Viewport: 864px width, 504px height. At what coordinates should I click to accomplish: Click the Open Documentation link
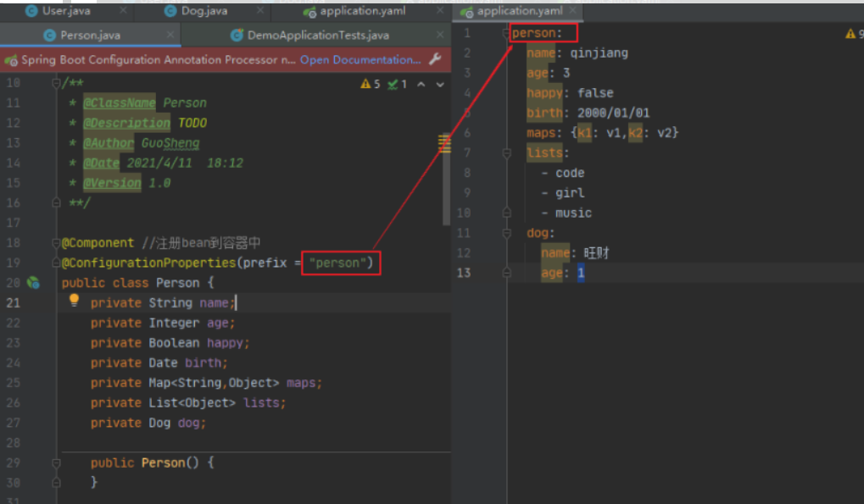coord(360,59)
